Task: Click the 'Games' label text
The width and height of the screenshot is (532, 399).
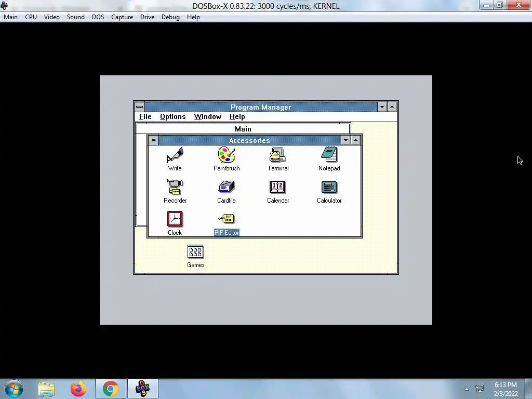Action: tap(195, 265)
